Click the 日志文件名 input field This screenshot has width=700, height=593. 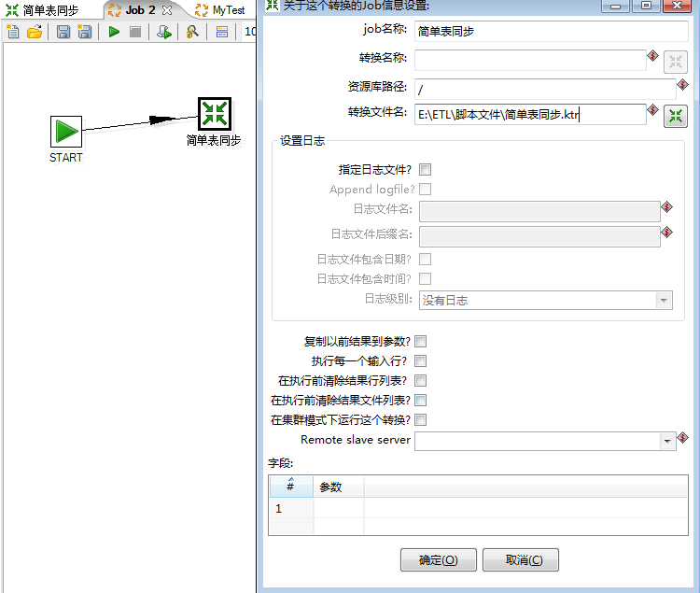click(539, 211)
